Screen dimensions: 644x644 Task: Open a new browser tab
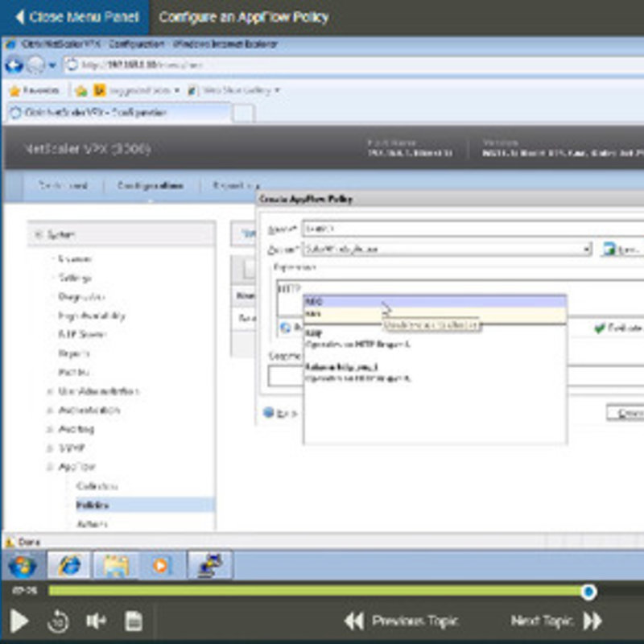coord(243,114)
